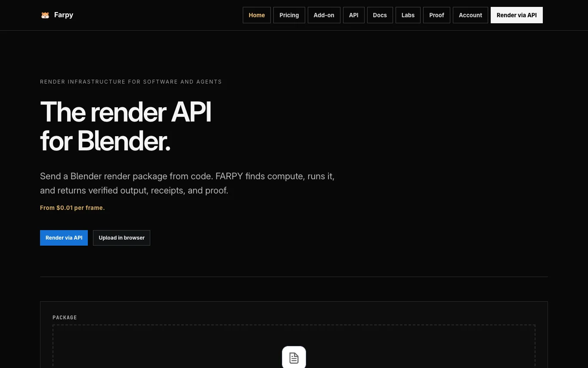Open the Proof nav item
This screenshot has width=588, height=368.
436,15
